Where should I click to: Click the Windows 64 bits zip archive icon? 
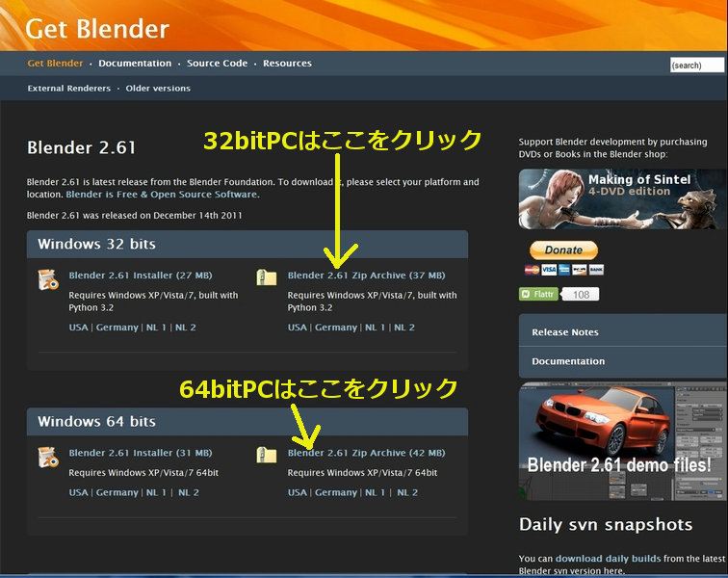(x=267, y=455)
